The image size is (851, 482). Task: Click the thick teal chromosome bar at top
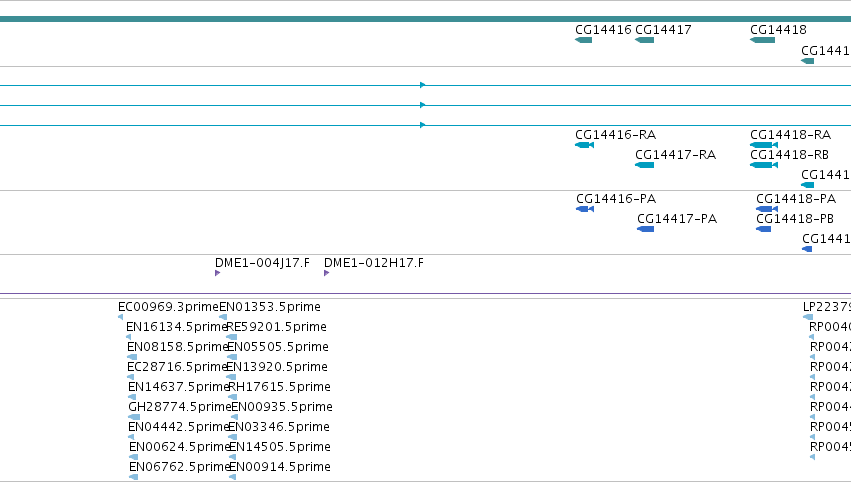pyautogui.click(x=426, y=19)
